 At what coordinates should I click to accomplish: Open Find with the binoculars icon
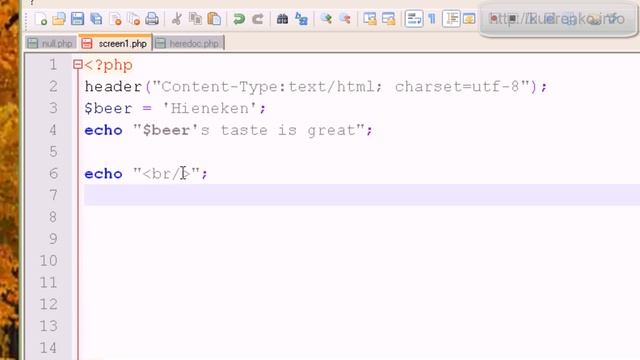(282, 19)
